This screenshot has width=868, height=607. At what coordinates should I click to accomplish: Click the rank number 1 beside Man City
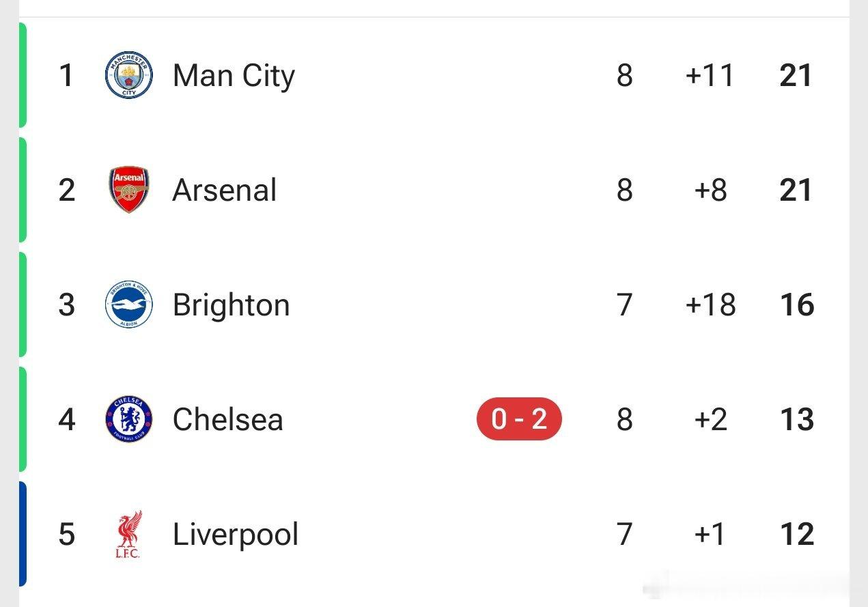click(66, 75)
